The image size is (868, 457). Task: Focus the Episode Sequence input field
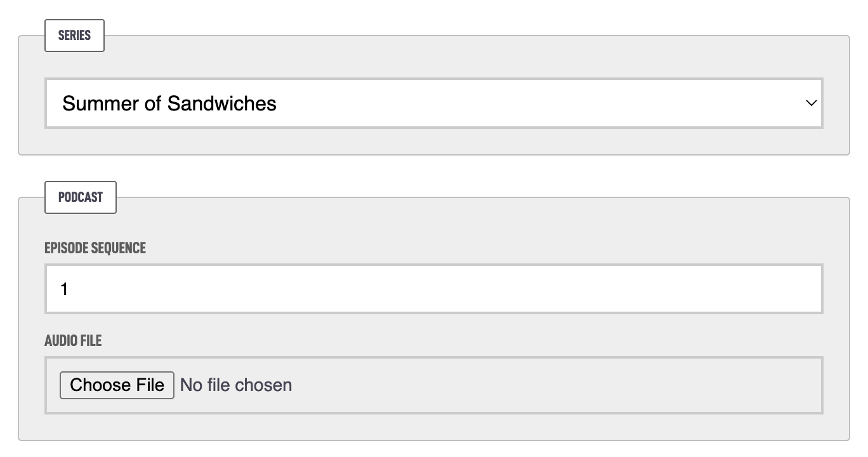[433, 289]
